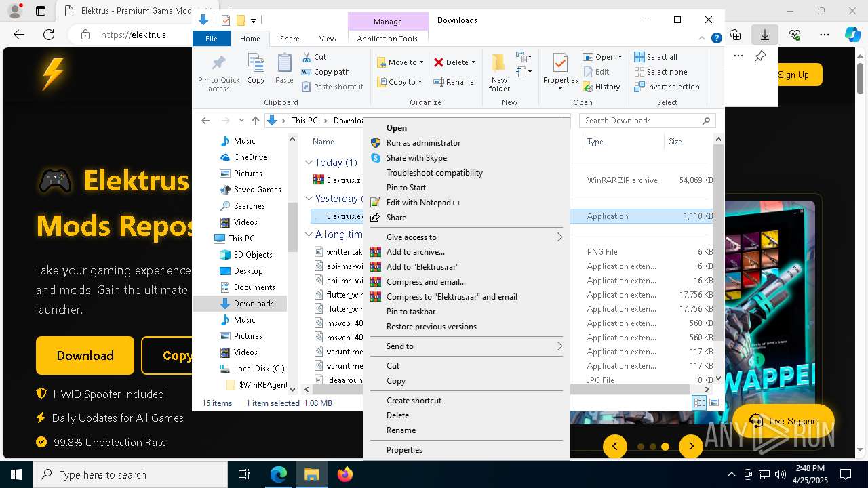Select Properties in the context menu
The height and width of the screenshot is (488, 868).
[x=467, y=450]
